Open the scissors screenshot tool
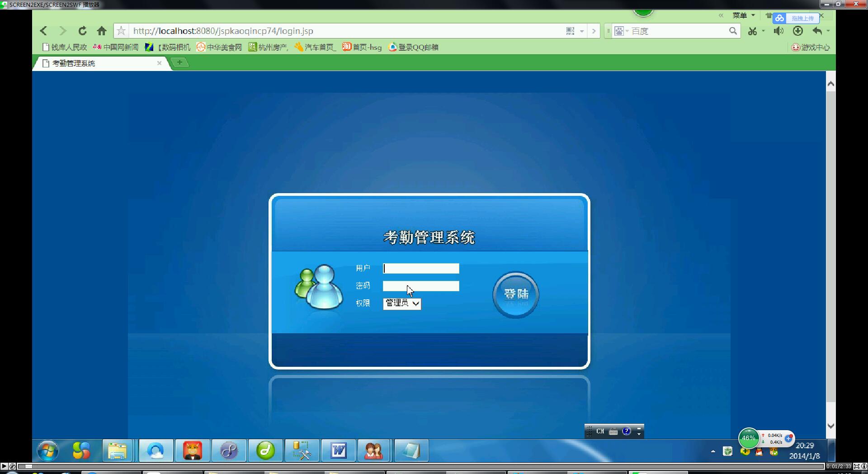Screen dimensions: 868x474 coord(752,31)
